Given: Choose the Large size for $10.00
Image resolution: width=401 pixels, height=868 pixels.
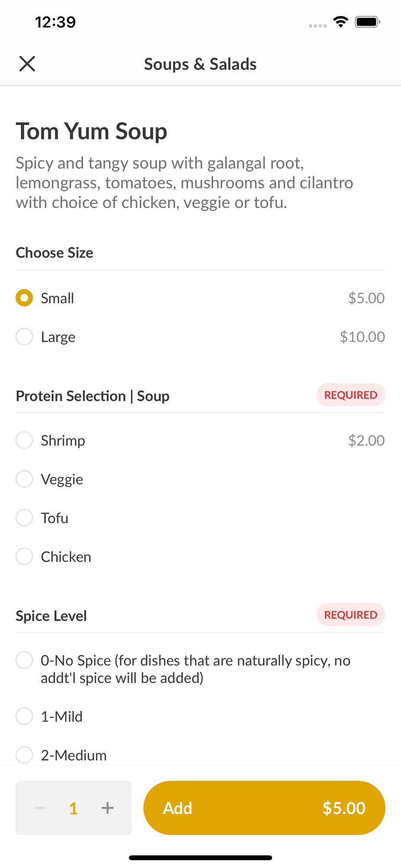Looking at the screenshot, I should click(x=200, y=337).
